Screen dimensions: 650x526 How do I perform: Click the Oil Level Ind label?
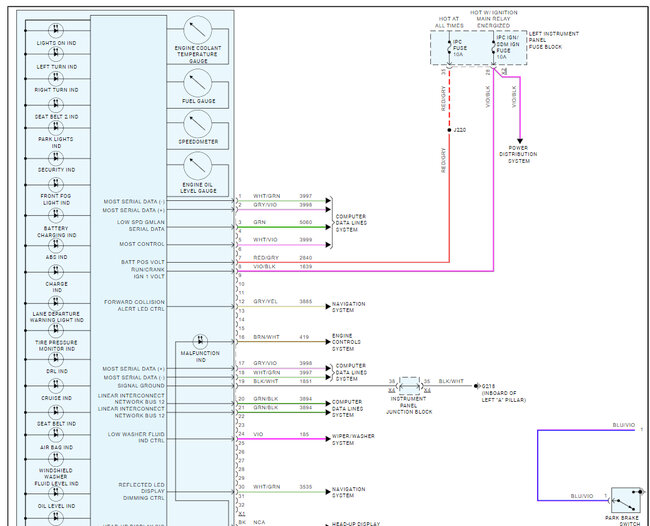click(x=56, y=506)
